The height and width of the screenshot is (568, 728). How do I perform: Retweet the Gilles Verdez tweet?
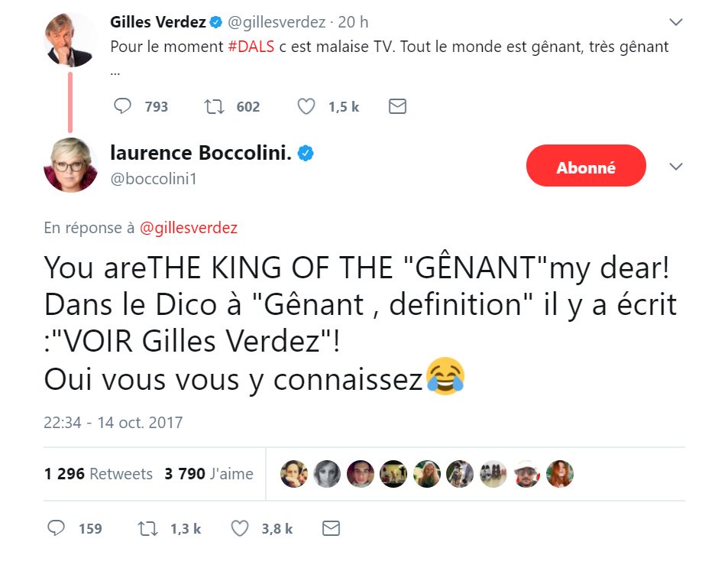(215, 106)
